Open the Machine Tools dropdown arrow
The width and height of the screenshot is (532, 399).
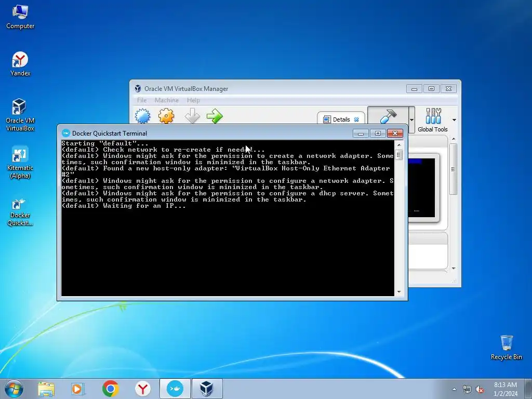411,120
